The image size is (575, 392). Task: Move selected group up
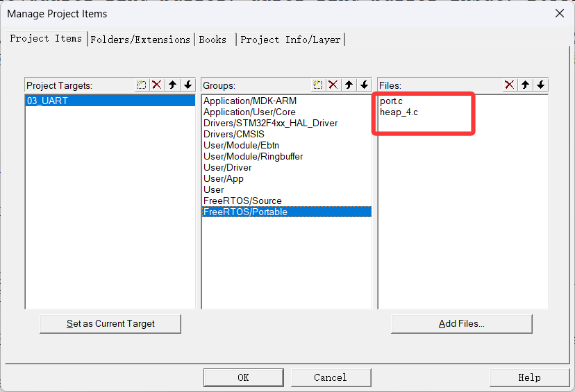click(x=349, y=85)
